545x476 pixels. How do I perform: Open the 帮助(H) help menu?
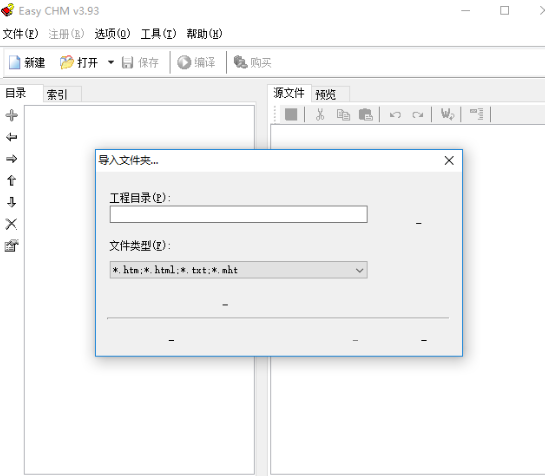(x=204, y=34)
